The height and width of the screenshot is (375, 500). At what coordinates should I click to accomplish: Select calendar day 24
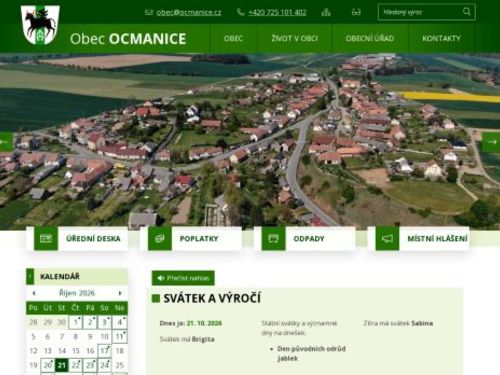coord(104,365)
